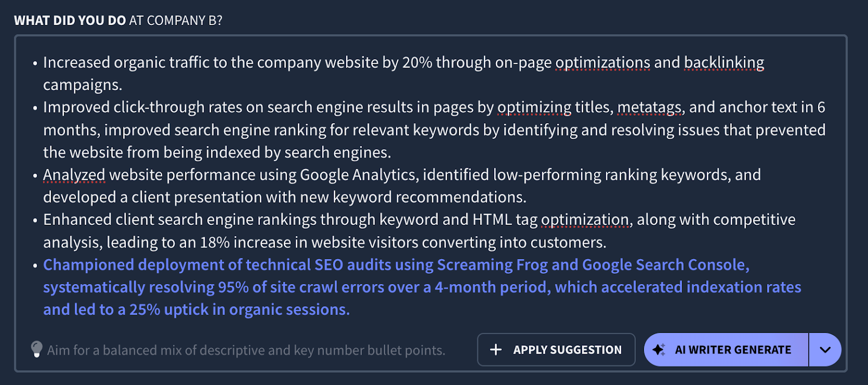Click the heading 'WHAT DID YOU DO'
The width and height of the screenshot is (868, 385).
[x=69, y=20]
